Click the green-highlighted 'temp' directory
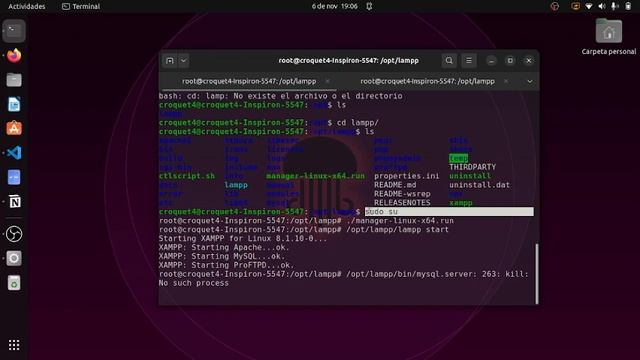Screen dimensions: 640x360 (458, 158)
